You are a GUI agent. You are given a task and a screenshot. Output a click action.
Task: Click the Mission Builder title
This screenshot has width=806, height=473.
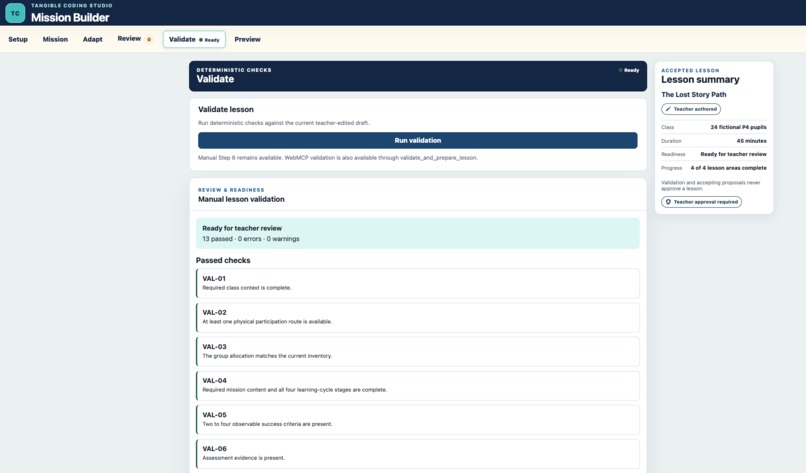pos(70,17)
